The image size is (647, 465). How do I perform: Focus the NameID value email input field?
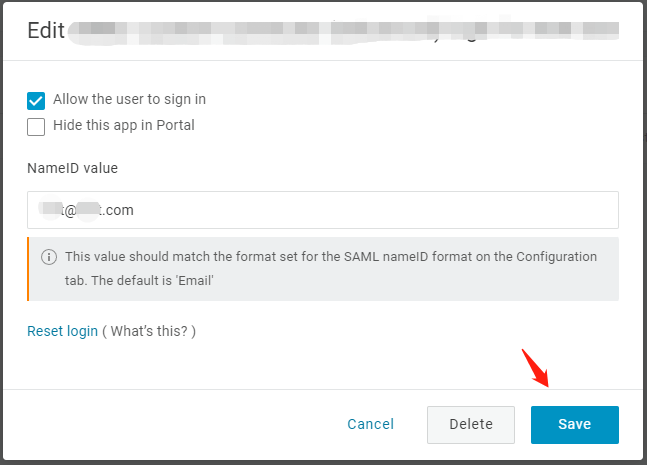[x=323, y=210]
